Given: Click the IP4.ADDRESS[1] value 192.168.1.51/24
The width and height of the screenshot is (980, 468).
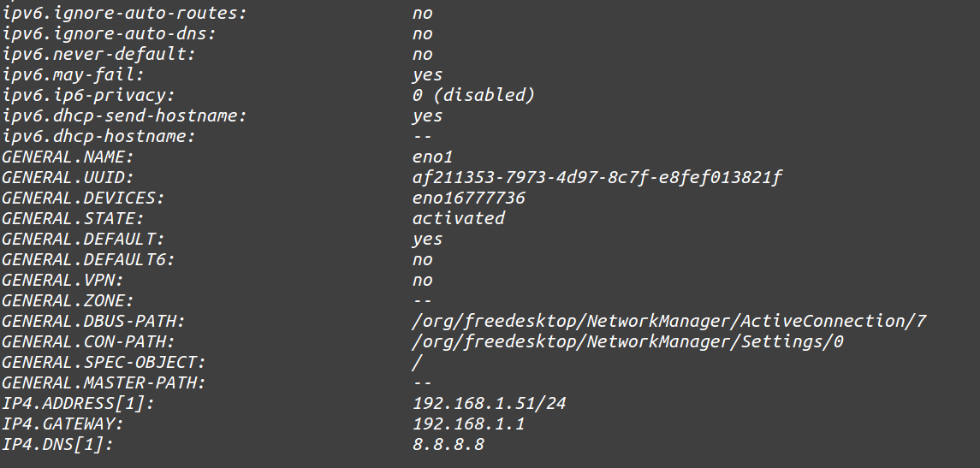Looking at the screenshot, I should coord(489,403).
